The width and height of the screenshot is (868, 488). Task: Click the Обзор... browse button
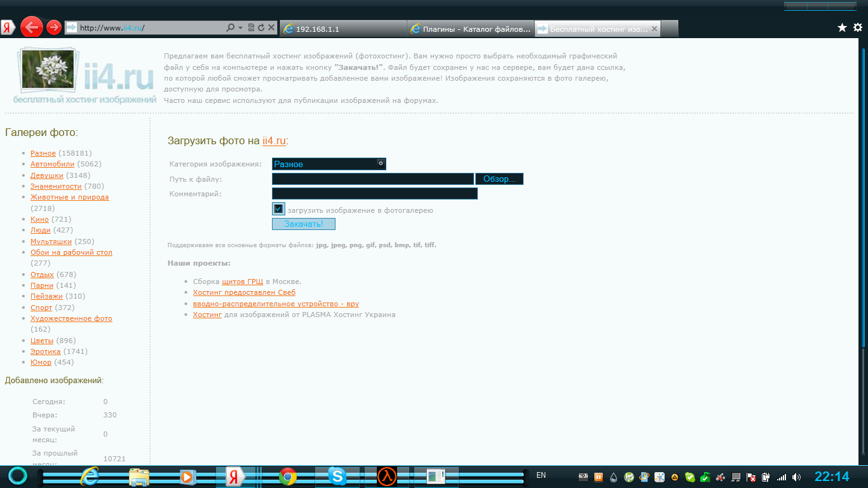pos(499,179)
